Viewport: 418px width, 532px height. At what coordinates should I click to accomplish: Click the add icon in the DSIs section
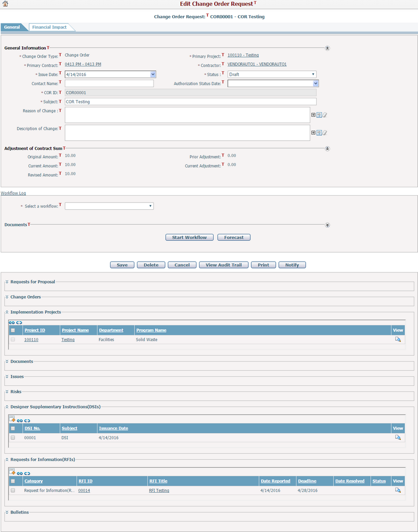(x=13, y=420)
